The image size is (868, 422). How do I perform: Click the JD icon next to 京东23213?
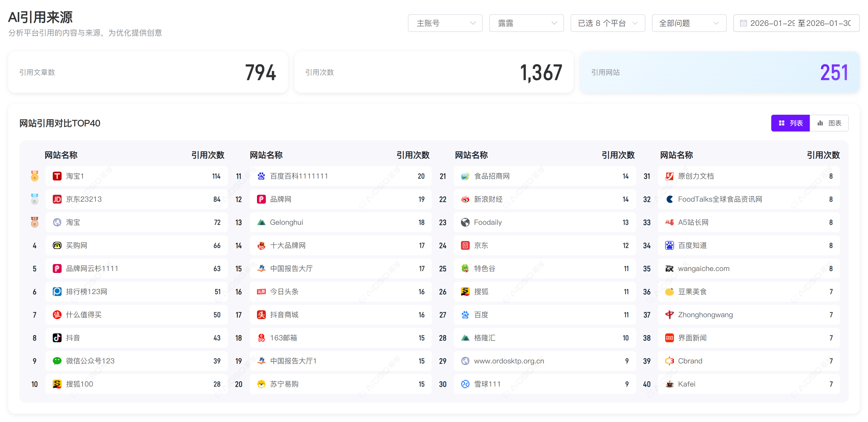(x=57, y=199)
